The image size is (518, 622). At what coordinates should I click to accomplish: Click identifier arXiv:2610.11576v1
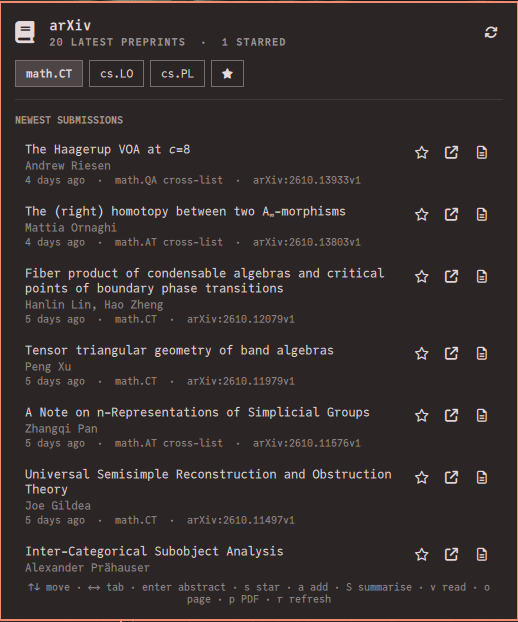point(307,443)
